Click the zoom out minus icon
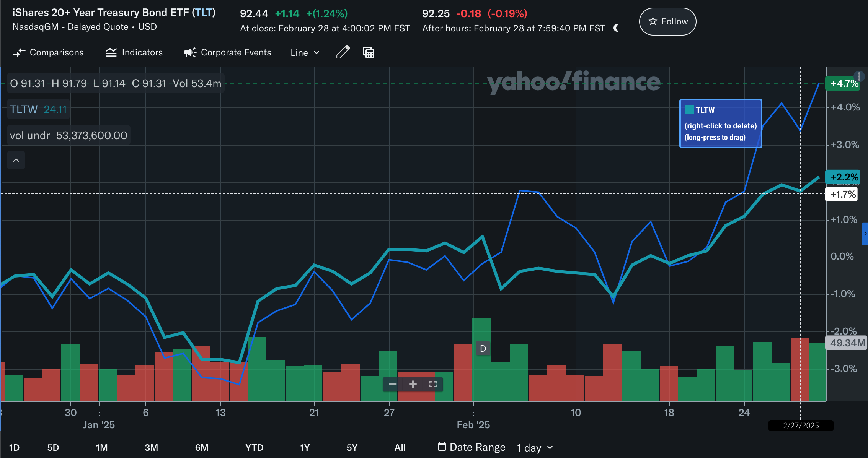868x458 pixels. point(393,384)
